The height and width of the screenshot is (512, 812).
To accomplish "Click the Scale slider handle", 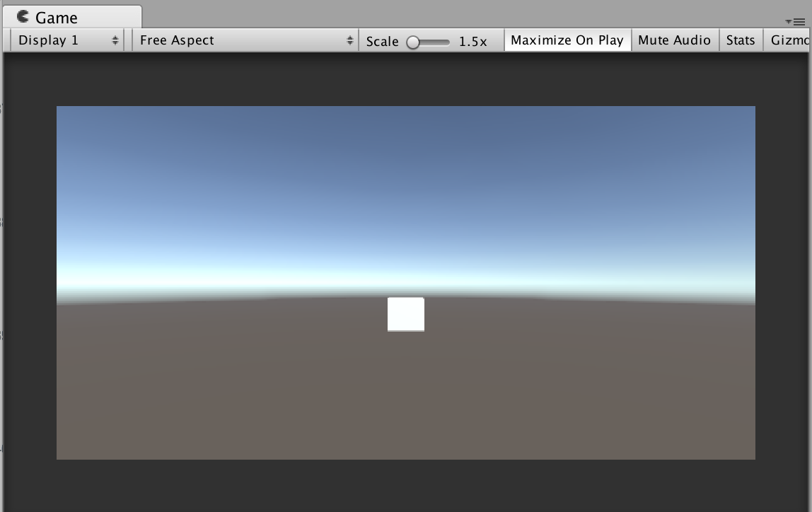I will pyautogui.click(x=413, y=42).
